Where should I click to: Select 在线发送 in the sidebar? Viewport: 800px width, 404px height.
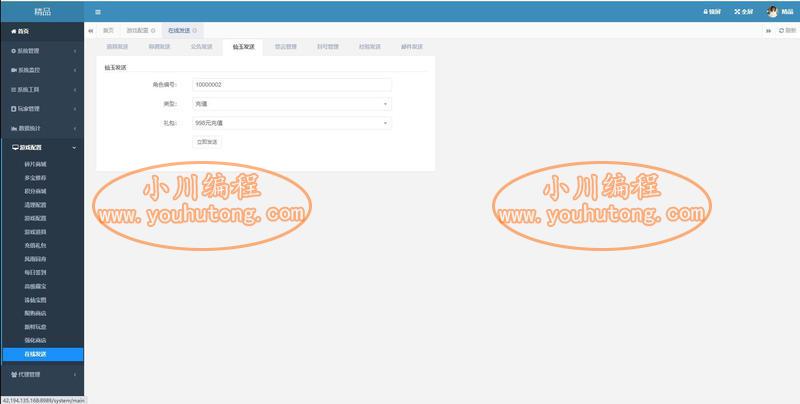tap(43, 354)
